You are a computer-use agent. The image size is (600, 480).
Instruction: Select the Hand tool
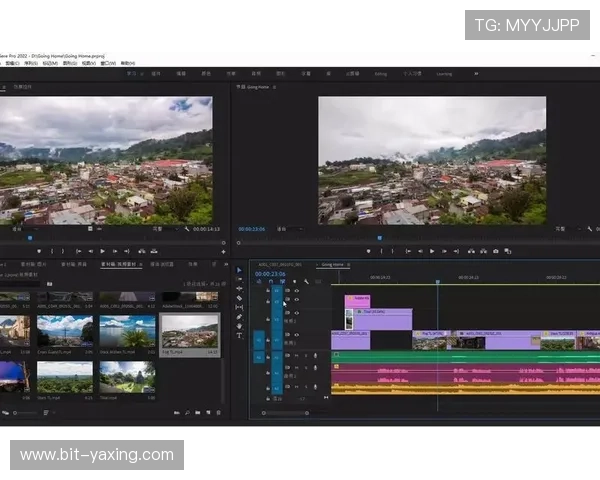pyautogui.click(x=239, y=326)
